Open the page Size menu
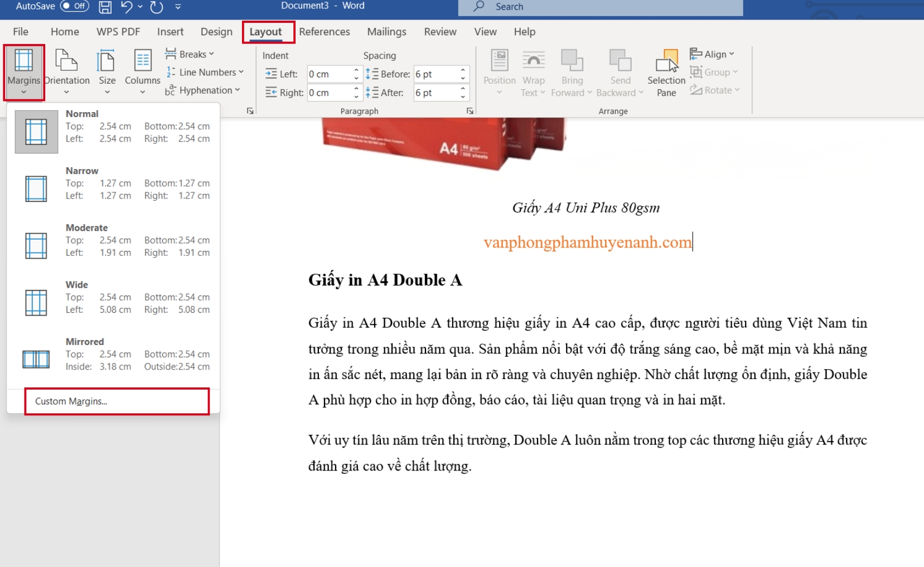924x567 pixels. coord(107,72)
